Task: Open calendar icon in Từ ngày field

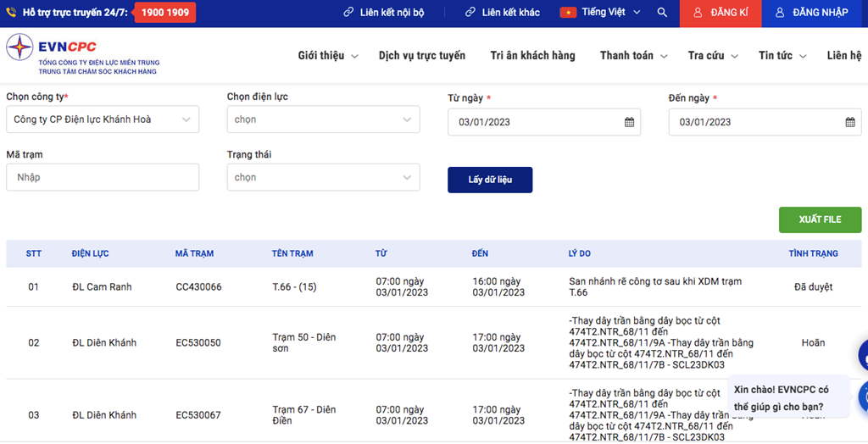Action: tap(629, 122)
